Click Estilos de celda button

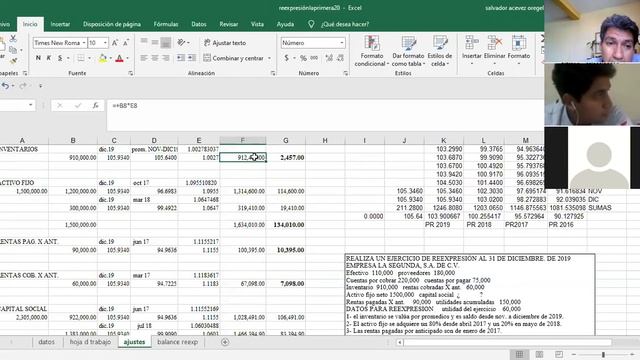click(x=440, y=51)
